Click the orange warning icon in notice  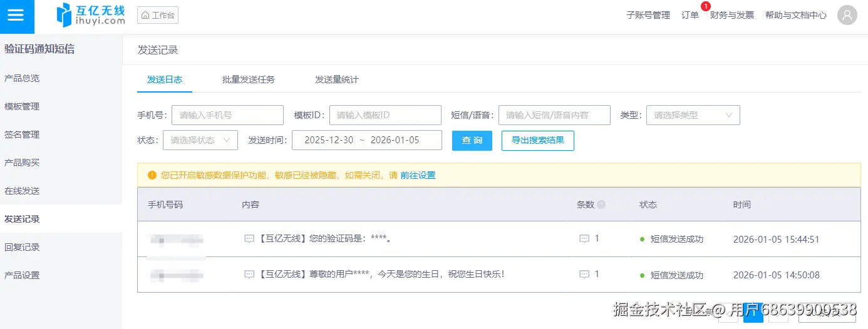152,175
